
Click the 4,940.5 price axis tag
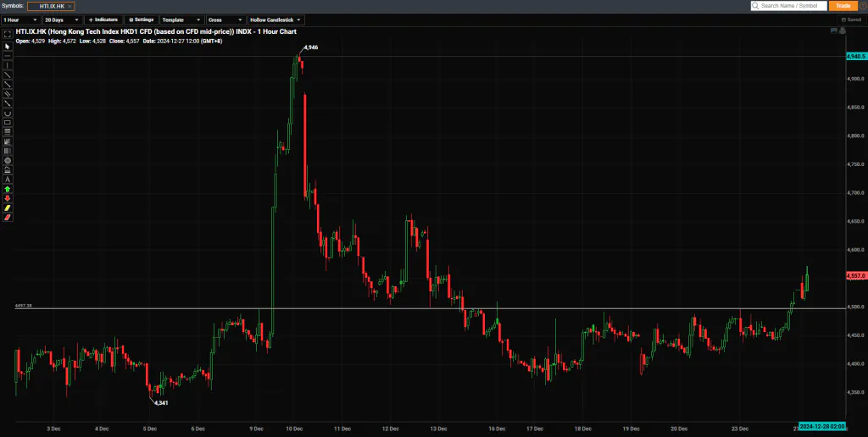856,57
